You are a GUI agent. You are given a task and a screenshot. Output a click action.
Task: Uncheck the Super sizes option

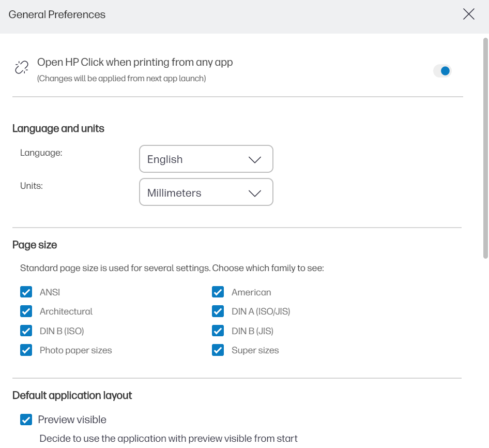[218, 350]
